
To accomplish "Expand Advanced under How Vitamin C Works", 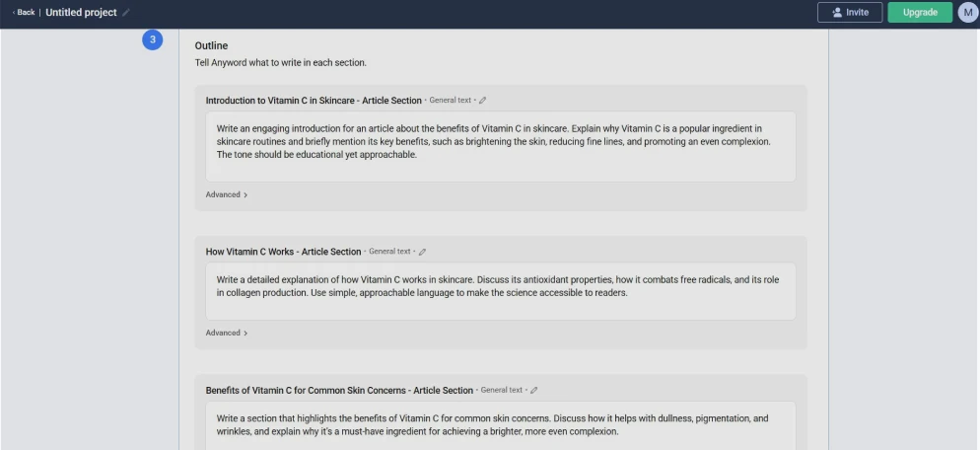I will (227, 333).
